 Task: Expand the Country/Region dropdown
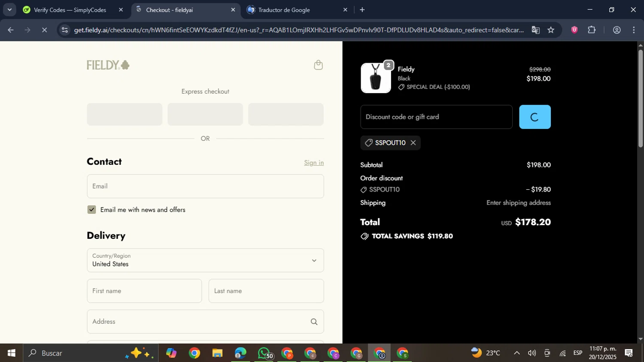click(205, 260)
